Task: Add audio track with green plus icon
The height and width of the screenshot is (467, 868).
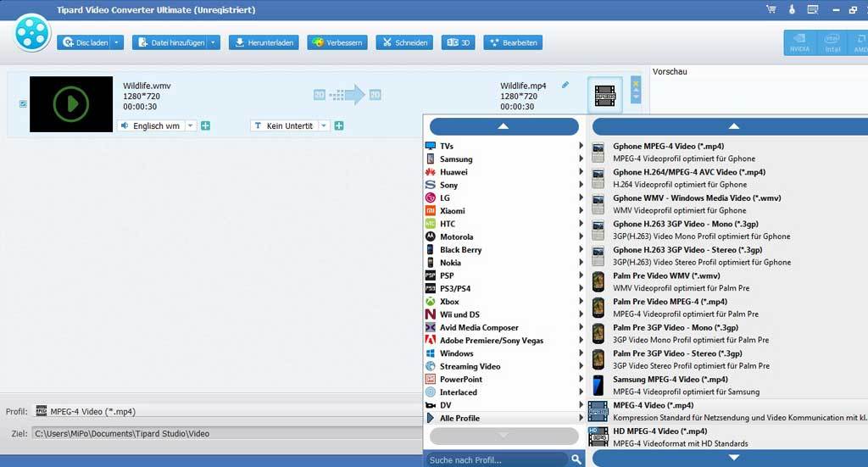Action: point(205,125)
